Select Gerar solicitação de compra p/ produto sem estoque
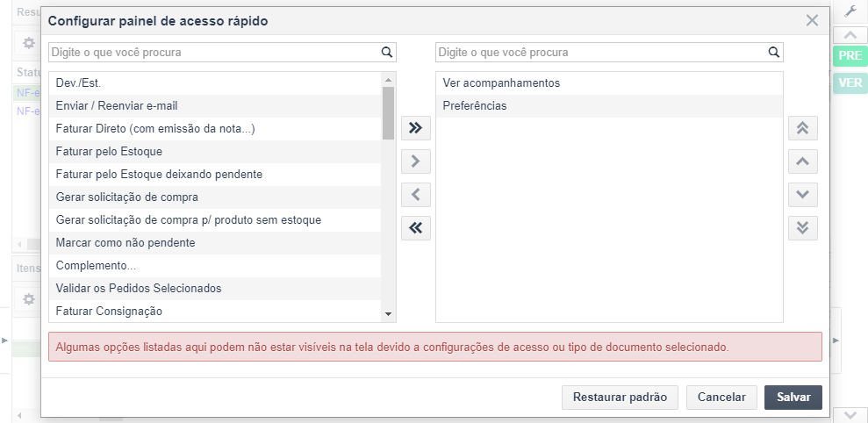 point(215,220)
